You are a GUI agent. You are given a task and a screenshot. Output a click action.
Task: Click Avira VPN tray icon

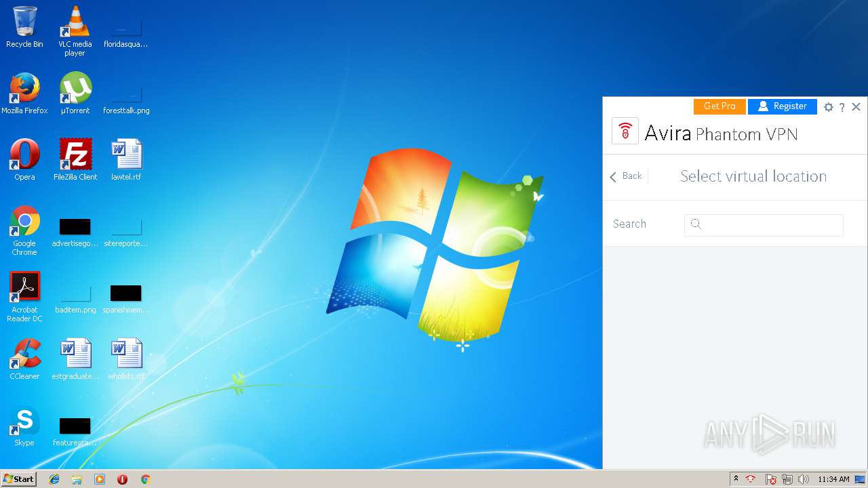point(751,479)
